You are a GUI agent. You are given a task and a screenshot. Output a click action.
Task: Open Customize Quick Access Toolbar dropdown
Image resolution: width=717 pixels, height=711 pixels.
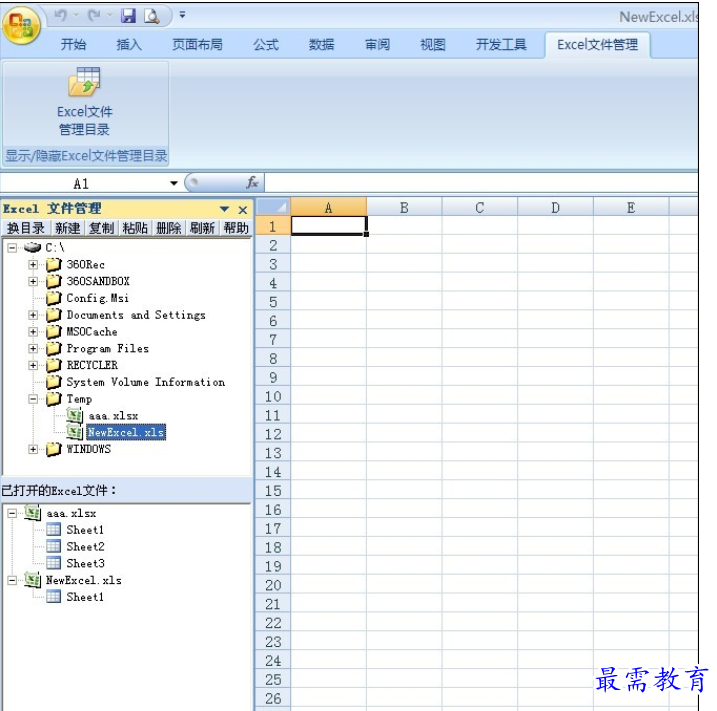click(182, 15)
